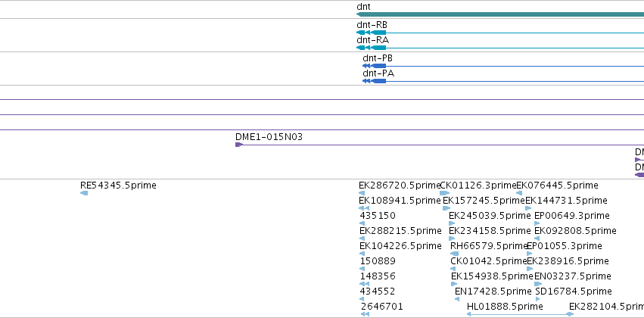The width and height of the screenshot is (644, 318).
Task: Select the 2646701 feature label
Action: (382, 307)
